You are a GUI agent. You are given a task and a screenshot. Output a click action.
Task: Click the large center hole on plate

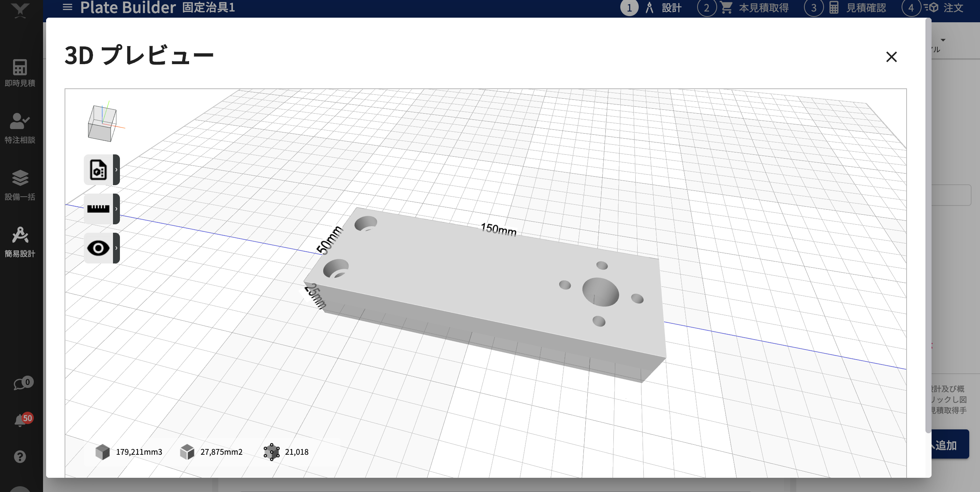600,292
